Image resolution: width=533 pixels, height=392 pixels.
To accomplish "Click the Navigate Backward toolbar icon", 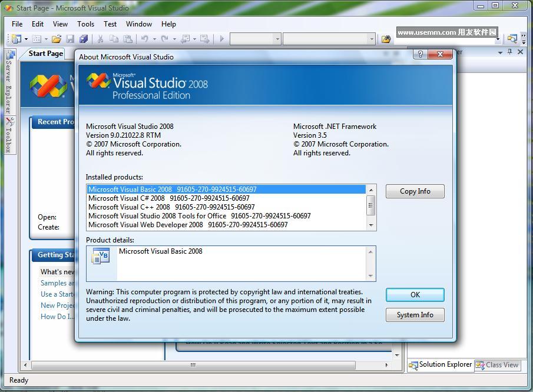I will 186,39.
